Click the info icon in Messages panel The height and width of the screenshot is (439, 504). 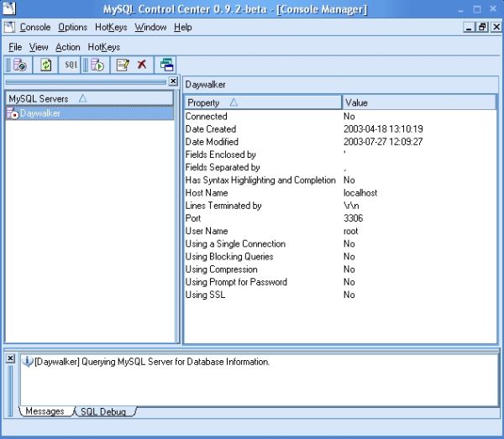tap(28, 362)
